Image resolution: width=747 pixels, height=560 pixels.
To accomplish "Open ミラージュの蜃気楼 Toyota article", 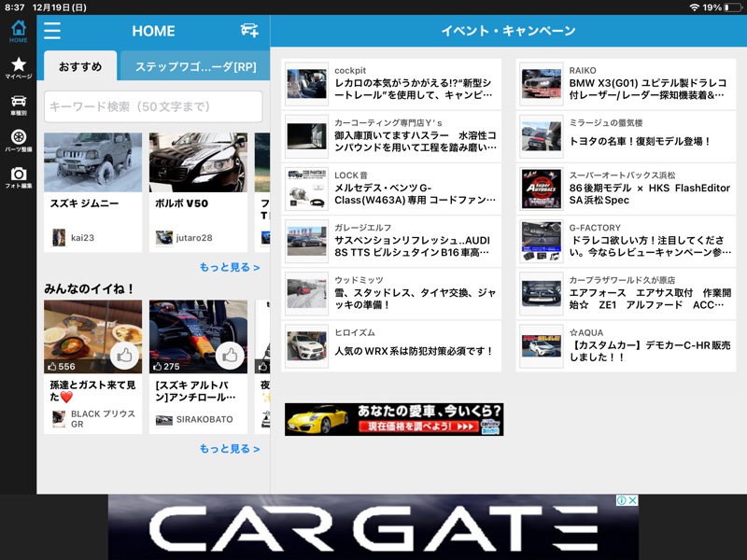I will tap(626, 136).
